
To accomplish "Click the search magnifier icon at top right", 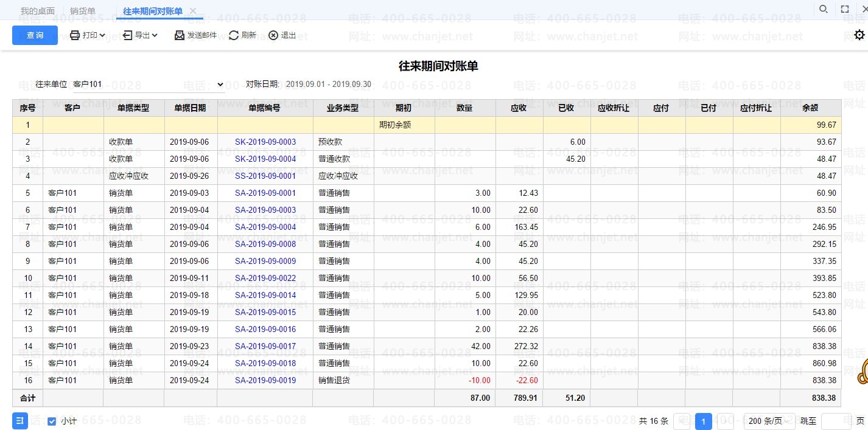I will pos(823,9).
